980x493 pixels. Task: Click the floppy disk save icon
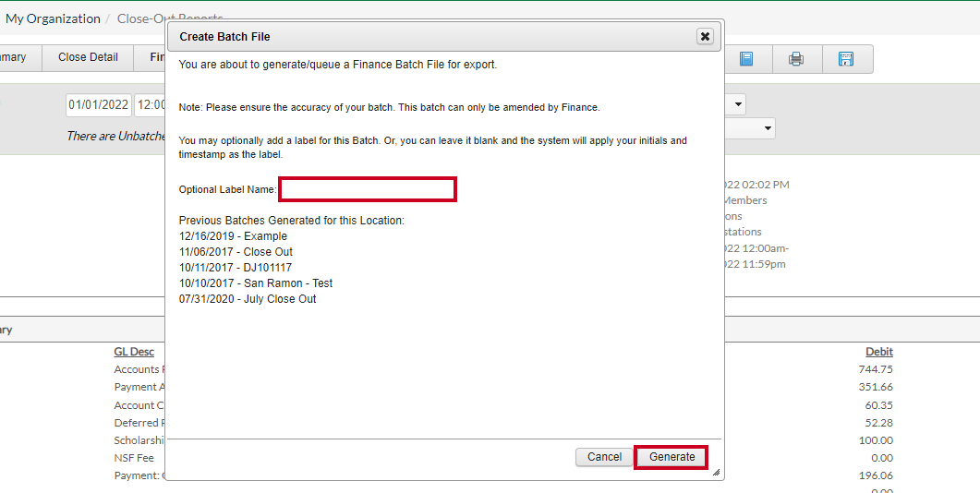[x=846, y=59]
